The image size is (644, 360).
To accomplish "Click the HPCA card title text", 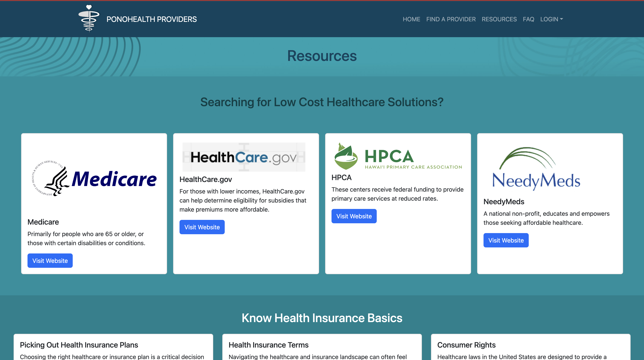I will click(341, 177).
